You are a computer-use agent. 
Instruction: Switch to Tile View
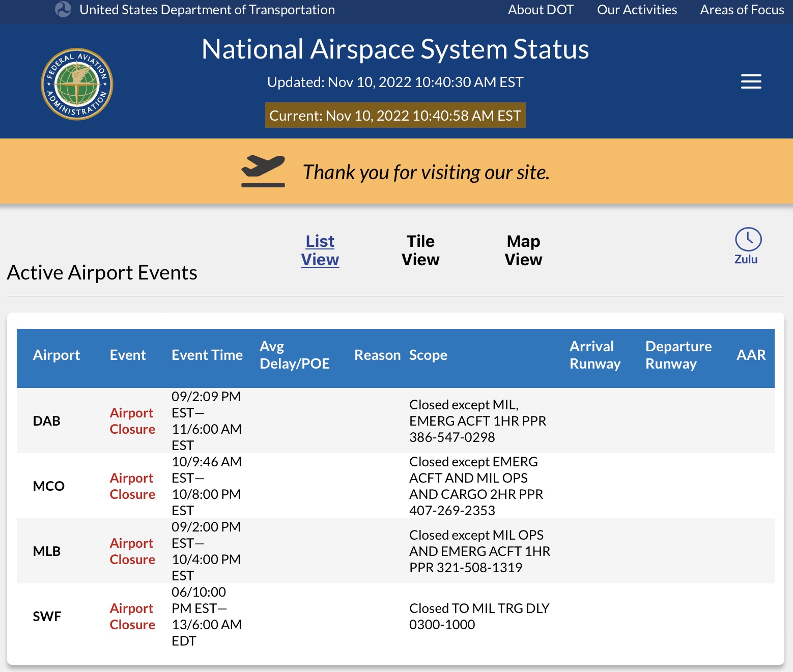tap(420, 250)
